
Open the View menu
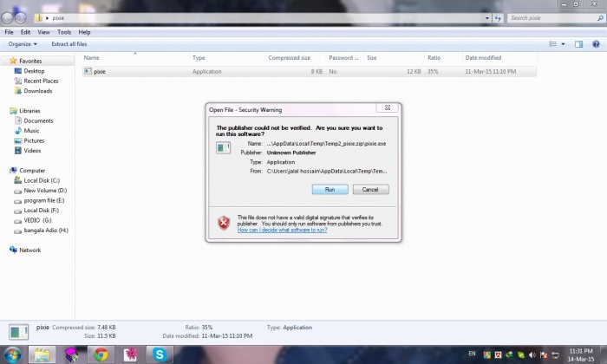click(43, 32)
